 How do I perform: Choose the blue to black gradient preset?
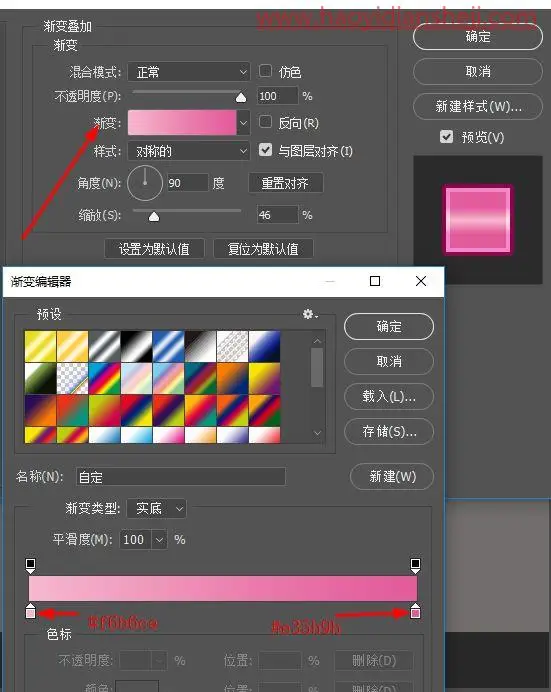coord(264,346)
